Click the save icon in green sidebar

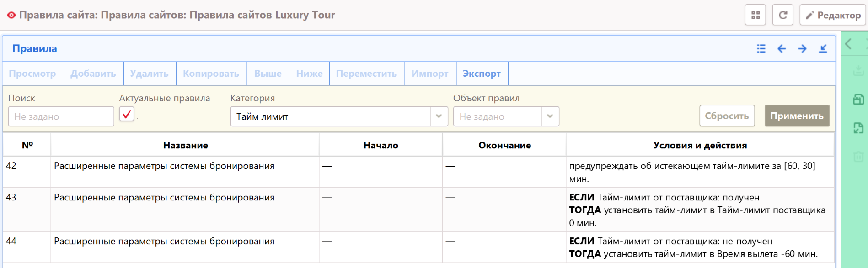click(858, 99)
